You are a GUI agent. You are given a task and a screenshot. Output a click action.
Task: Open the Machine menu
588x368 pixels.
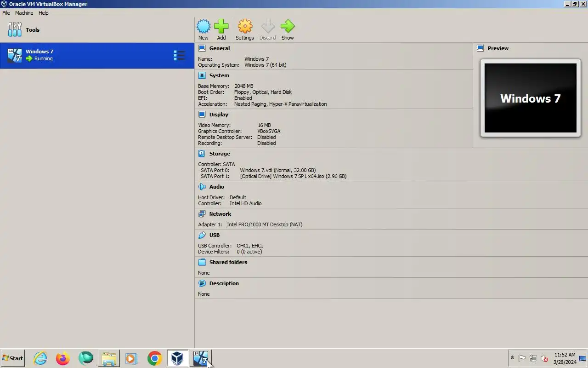tap(24, 13)
